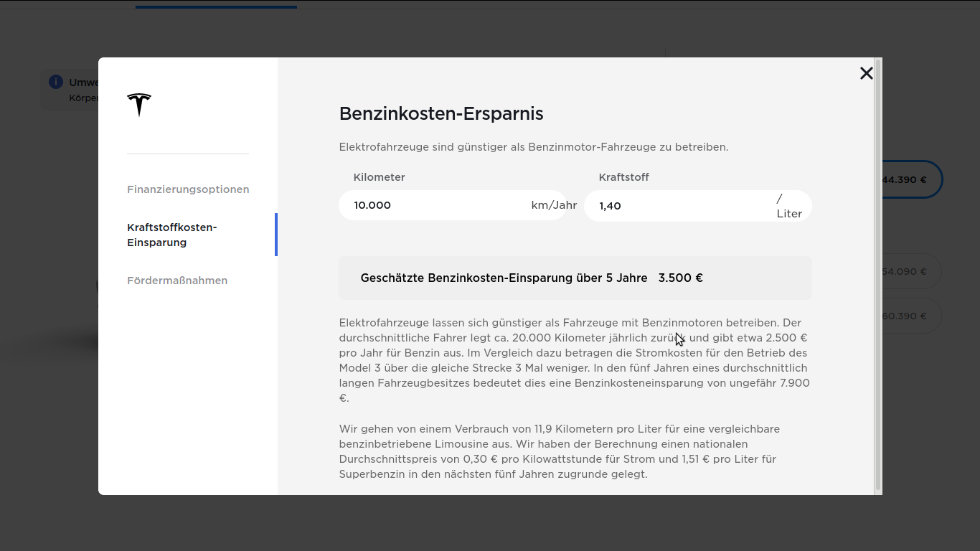The height and width of the screenshot is (551, 980).
Task: Click the Kilometer field label
Action: [380, 177]
